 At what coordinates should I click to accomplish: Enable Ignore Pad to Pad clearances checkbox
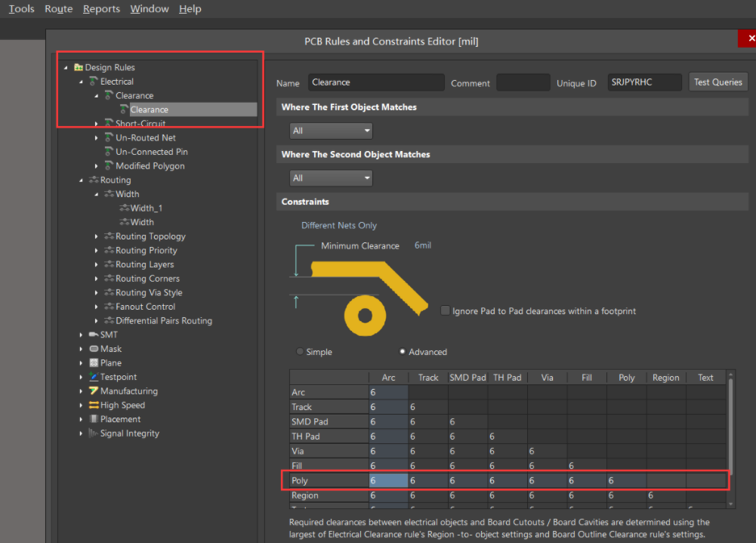click(445, 310)
